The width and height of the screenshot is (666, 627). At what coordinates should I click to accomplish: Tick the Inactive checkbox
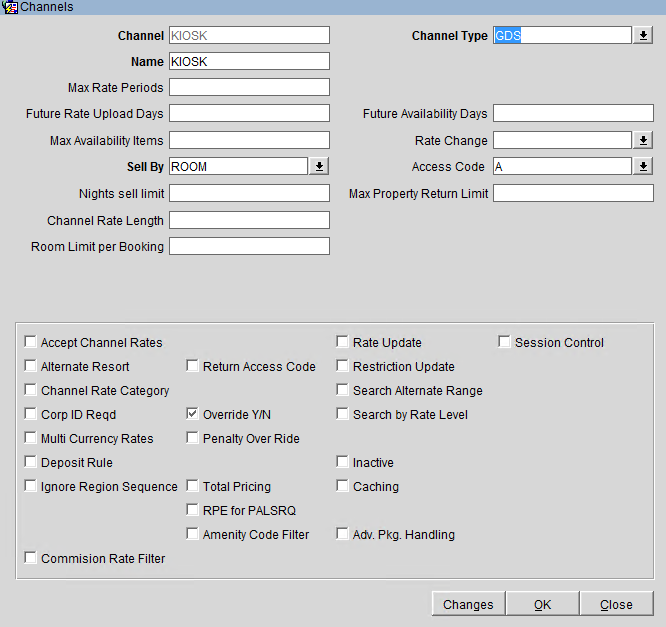pos(343,463)
